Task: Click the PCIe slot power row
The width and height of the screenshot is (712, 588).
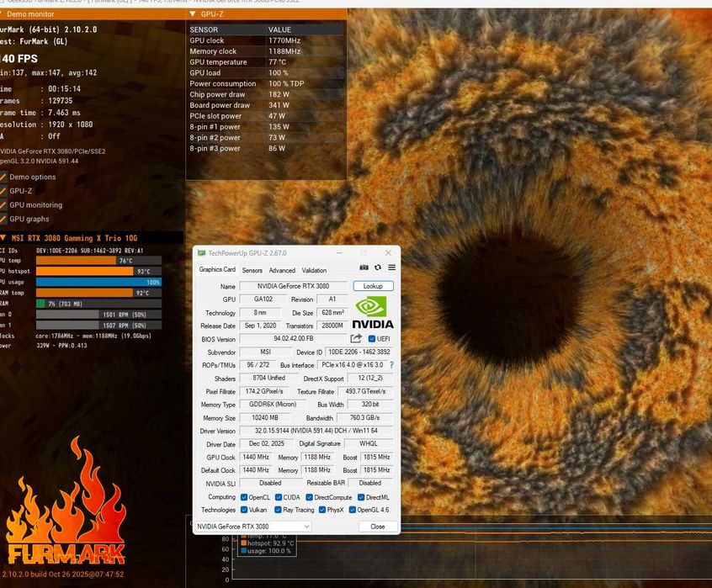Action: click(266, 116)
